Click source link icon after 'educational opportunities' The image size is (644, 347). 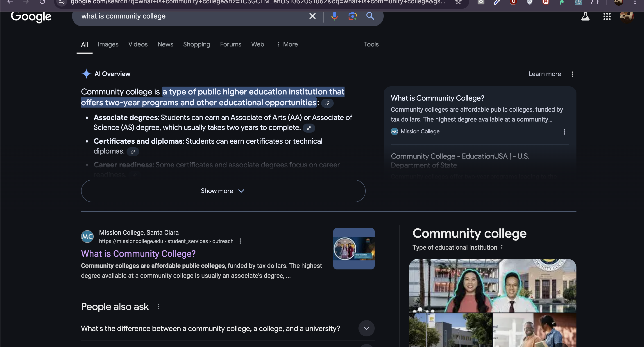tap(327, 103)
